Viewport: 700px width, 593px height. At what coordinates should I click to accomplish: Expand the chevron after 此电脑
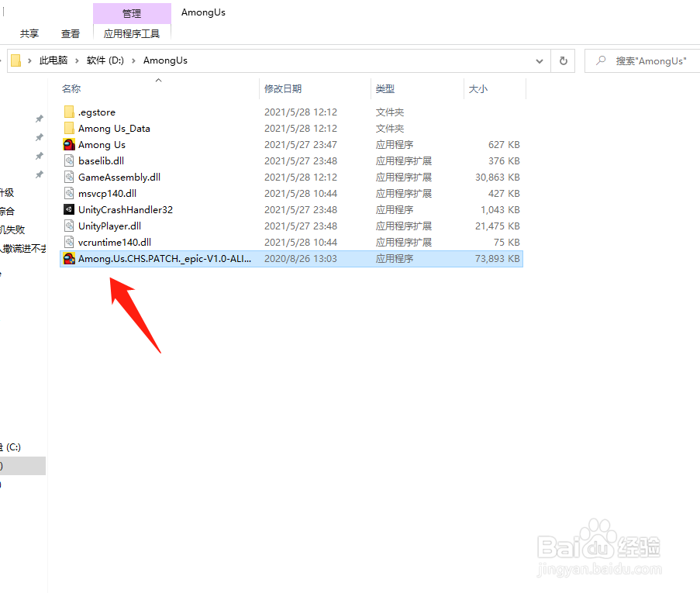click(77, 60)
